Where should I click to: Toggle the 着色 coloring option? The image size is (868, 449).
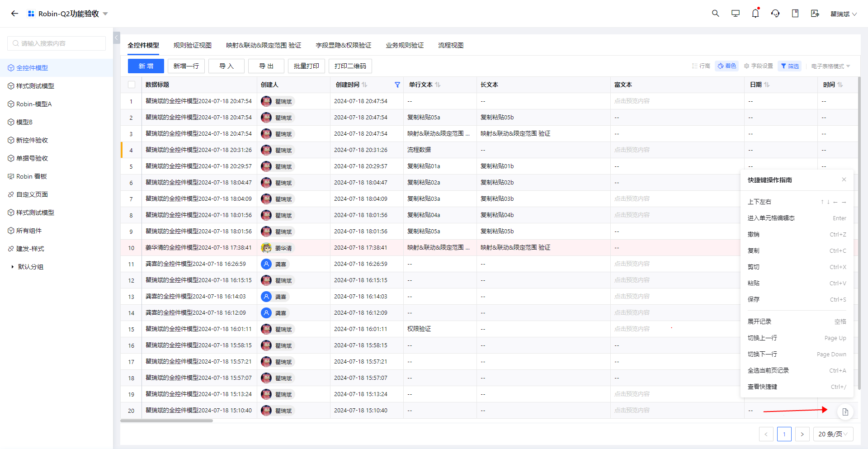pos(727,66)
